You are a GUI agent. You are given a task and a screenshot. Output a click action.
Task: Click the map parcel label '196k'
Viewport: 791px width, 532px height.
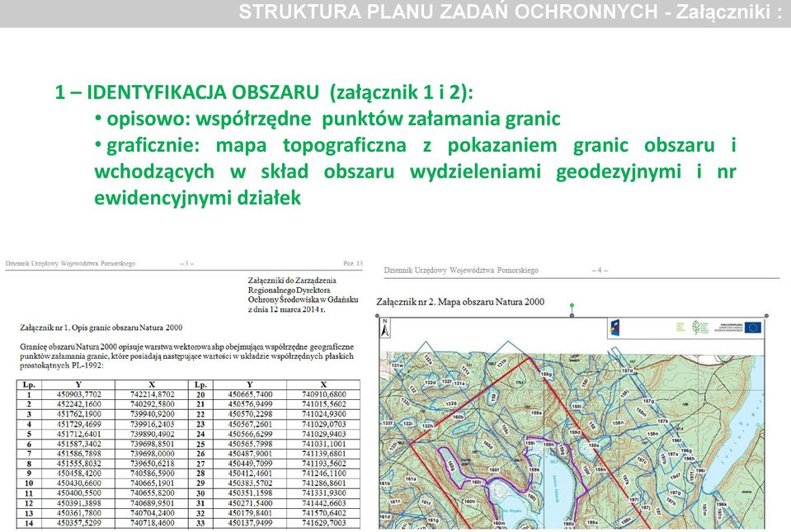(x=722, y=504)
